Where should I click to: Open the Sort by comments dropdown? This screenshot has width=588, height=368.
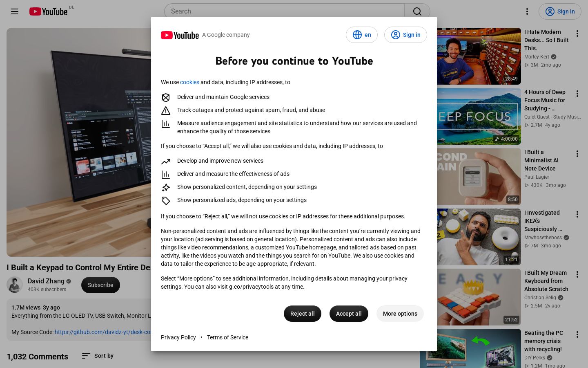click(98, 356)
